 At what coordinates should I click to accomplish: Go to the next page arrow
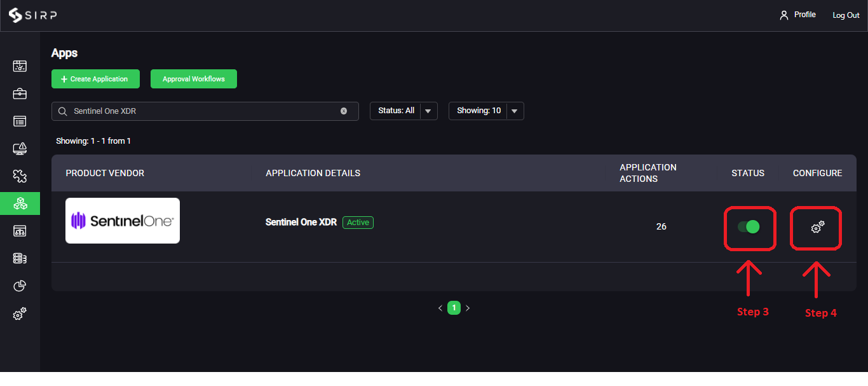point(468,308)
